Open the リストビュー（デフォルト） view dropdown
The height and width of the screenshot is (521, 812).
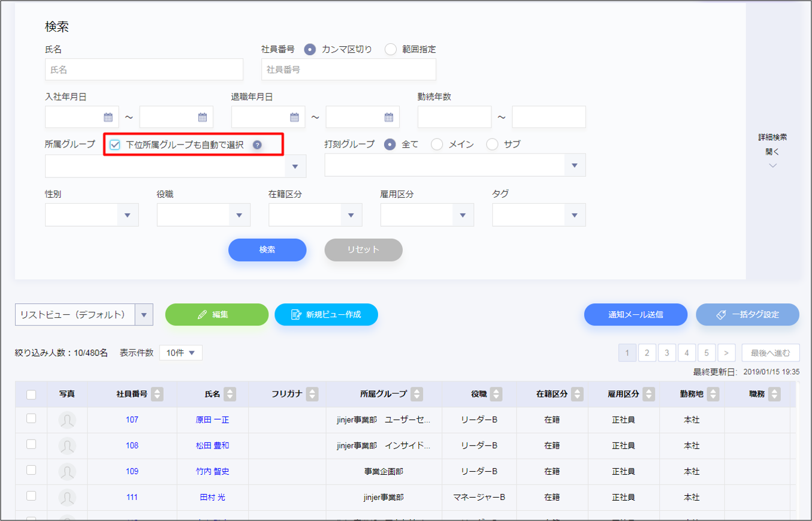(x=144, y=315)
